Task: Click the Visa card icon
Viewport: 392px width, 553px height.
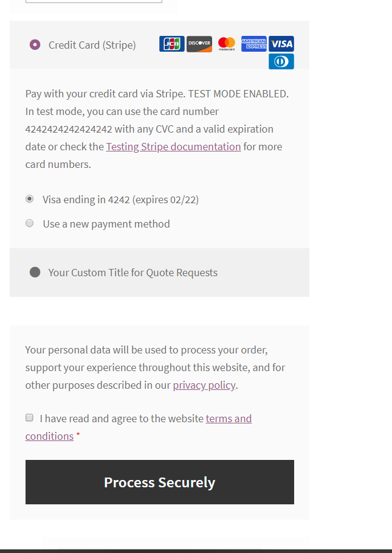Action: click(281, 44)
